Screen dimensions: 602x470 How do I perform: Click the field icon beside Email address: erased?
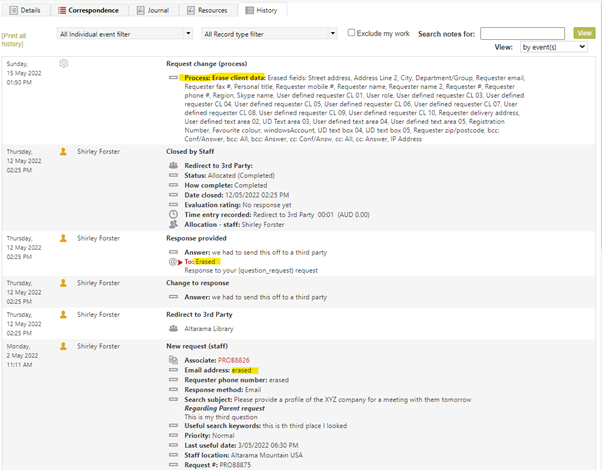[x=174, y=370]
